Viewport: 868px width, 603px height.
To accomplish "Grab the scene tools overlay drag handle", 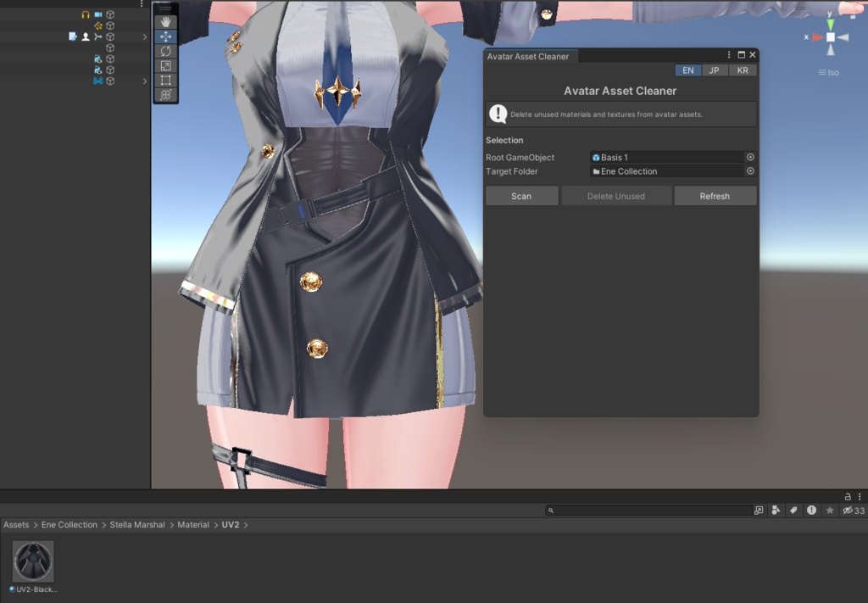I will click(165, 8).
